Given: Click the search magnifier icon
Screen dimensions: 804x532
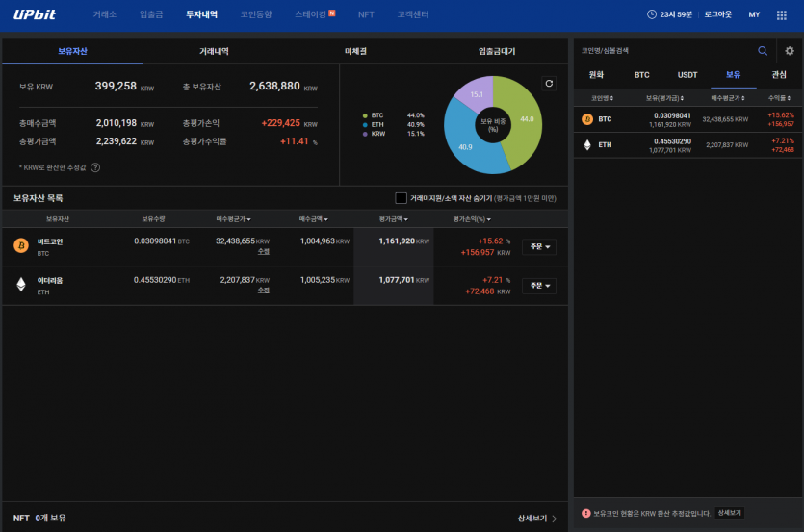Looking at the screenshot, I should [763, 51].
